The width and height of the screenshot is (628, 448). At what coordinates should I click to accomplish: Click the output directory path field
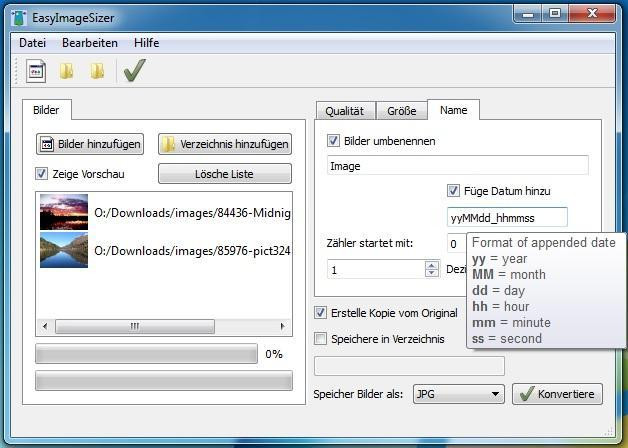(409, 366)
